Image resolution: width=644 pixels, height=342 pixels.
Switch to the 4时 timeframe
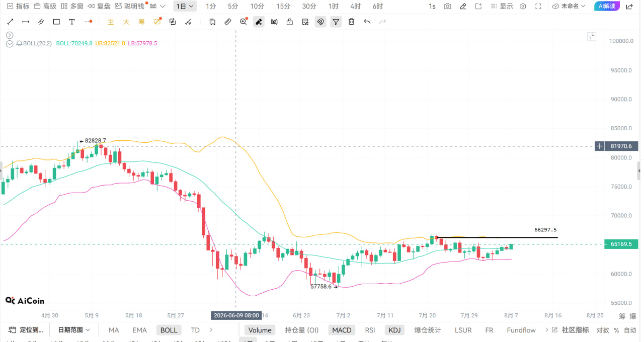356,6
